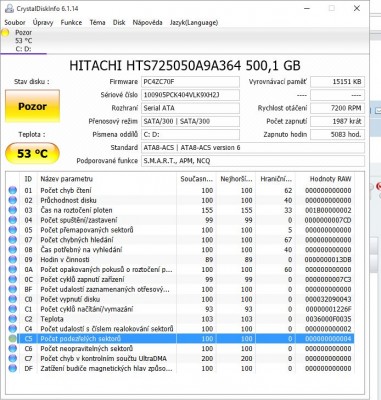Click blue status icon for attribute BF
Viewport: 381px width, 400px height.
click(13, 289)
